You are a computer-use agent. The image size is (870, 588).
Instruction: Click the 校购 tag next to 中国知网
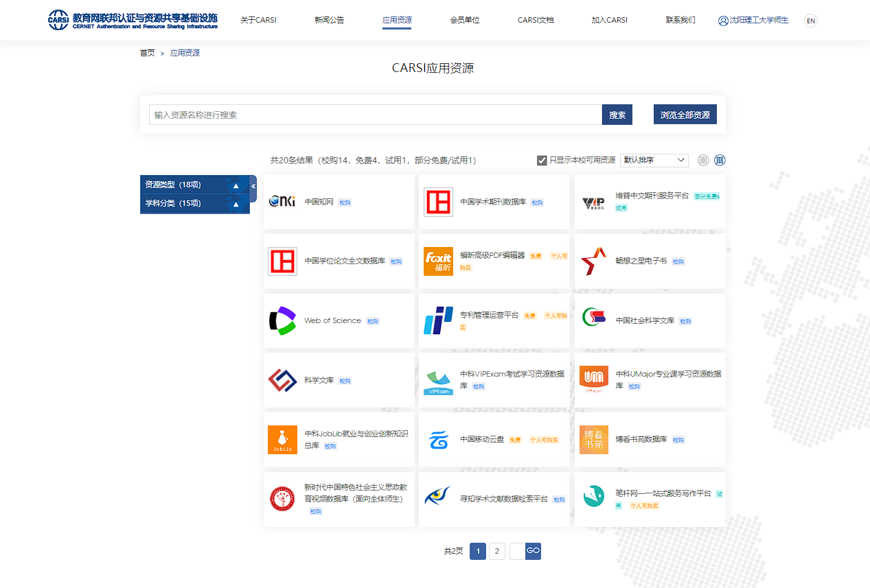pos(345,202)
